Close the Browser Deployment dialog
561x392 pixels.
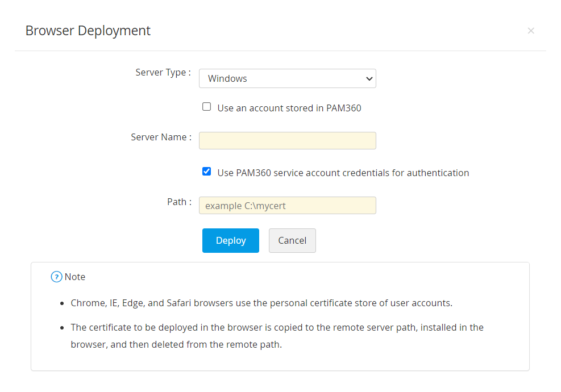point(531,31)
